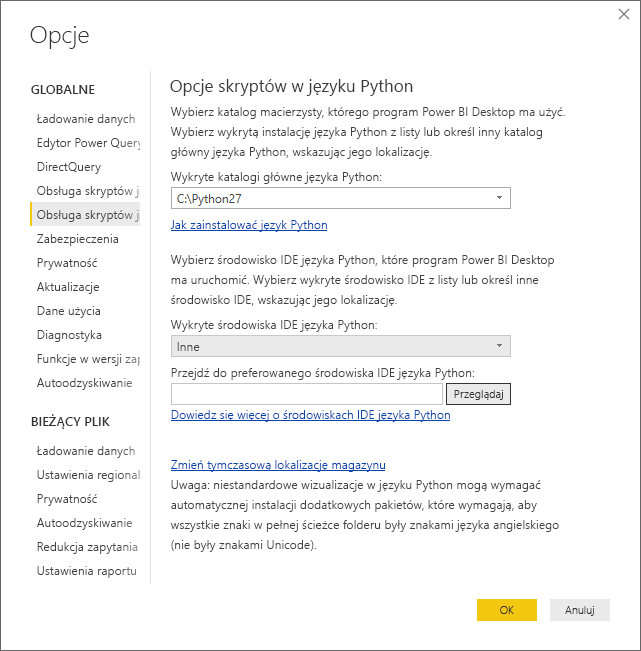Open Zmień tymczasową lokalizację magazynu link
Image resolution: width=641 pixels, height=651 pixels.
pos(278,465)
